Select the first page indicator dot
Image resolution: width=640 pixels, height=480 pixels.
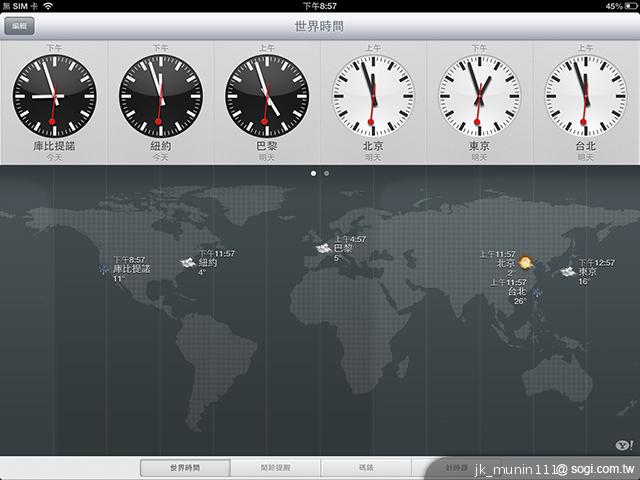point(313,173)
